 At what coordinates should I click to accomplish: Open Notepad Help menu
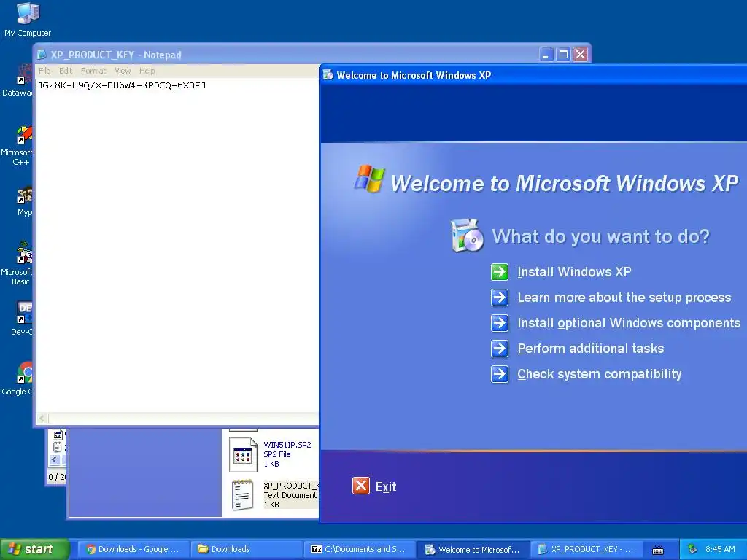(147, 71)
